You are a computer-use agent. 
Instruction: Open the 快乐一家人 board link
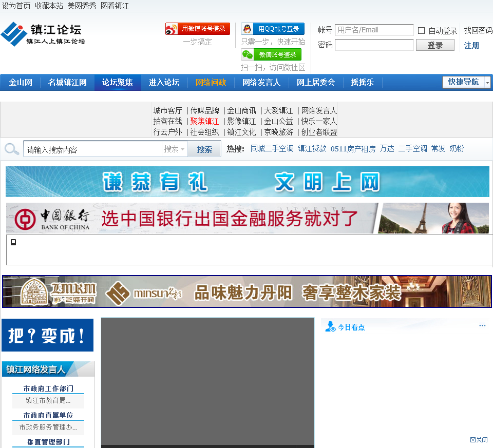pos(319,121)
